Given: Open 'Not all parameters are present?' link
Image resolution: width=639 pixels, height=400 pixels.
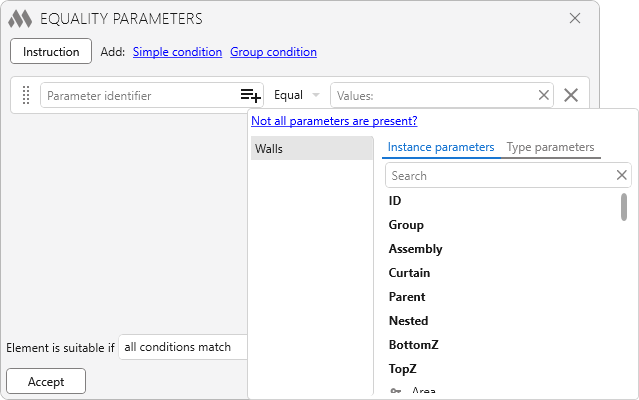Looking at the screenshot, I should [334, 121].
